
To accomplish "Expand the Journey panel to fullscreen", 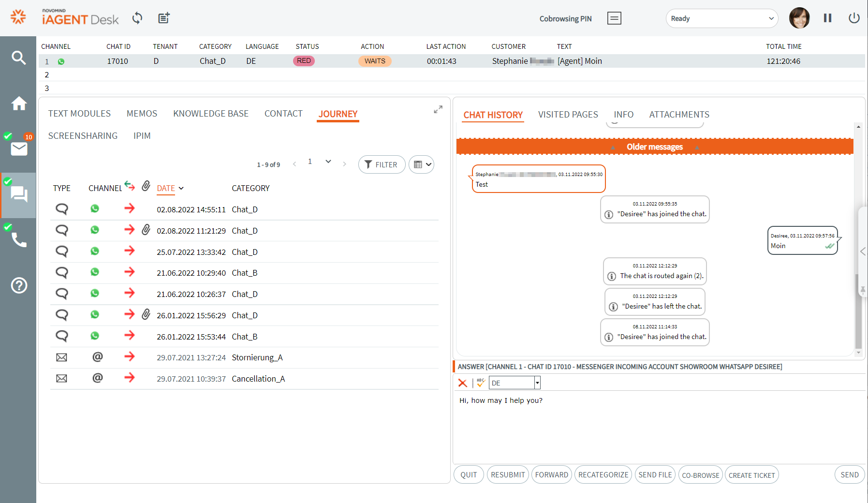I will click(438, 110).
